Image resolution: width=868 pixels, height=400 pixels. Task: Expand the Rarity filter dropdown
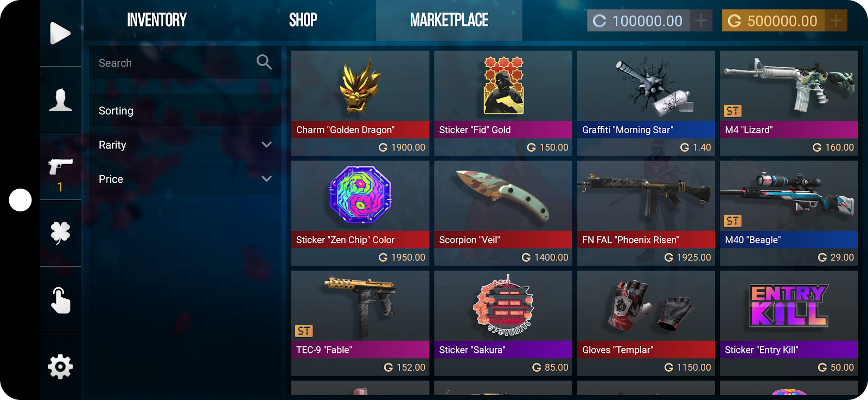pyautogui.click(x=266, y=145)
